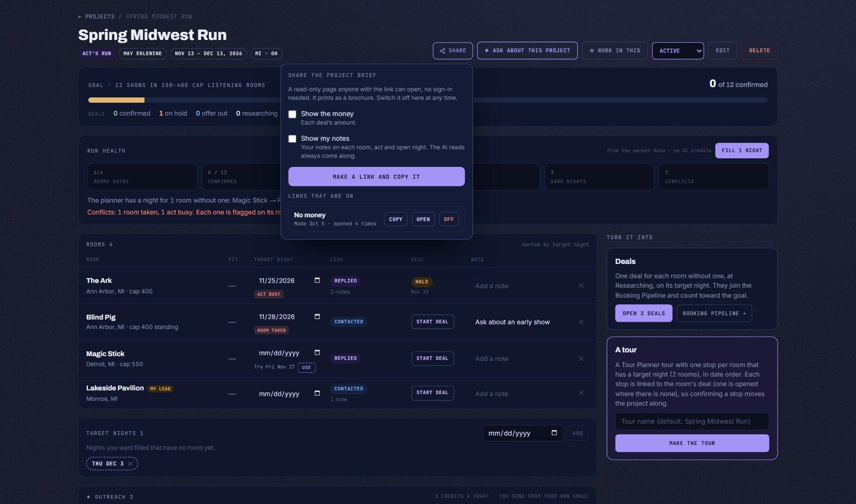856x504 pixels.
Task: Open Ask About This Project
Action: [x=527, y=51]
